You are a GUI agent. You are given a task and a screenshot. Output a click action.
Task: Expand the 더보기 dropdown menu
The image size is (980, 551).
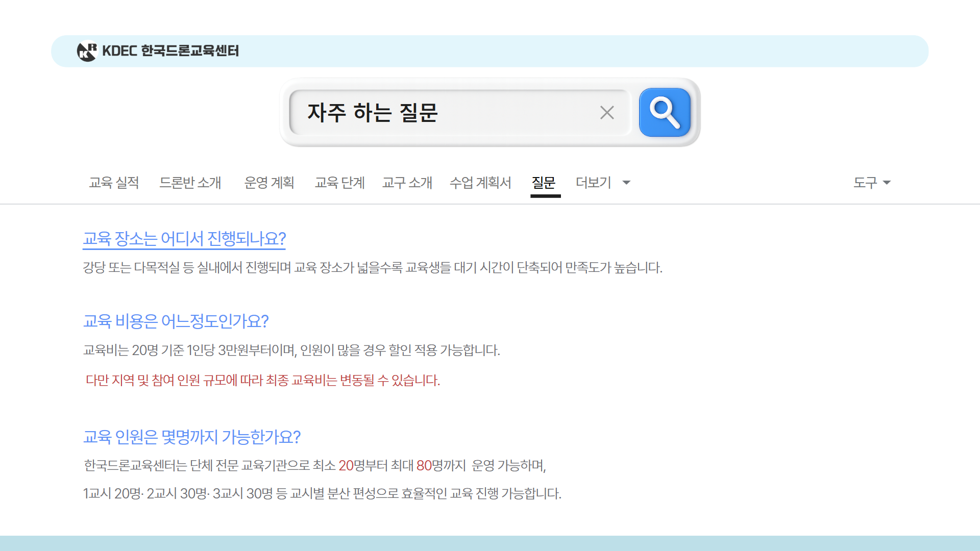tap(594, 183)
